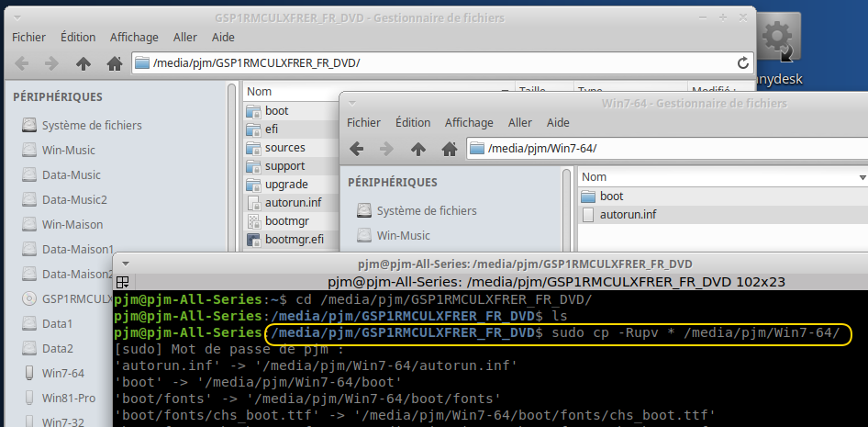Open Système de fichiers in Win7-64 sidebar
This screenshot has width=868, height=427.
[426, 210]
